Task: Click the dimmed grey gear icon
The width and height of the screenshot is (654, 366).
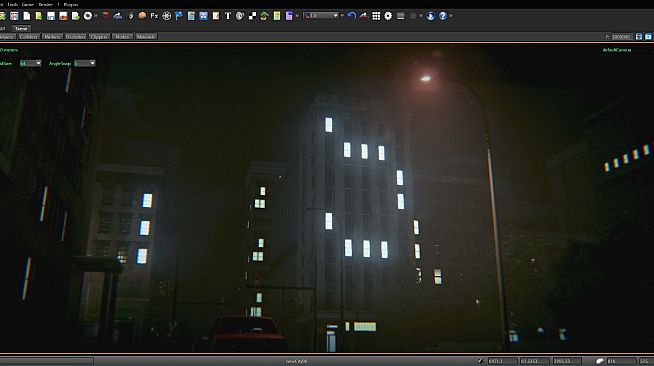Action: (x=413, y=16)
